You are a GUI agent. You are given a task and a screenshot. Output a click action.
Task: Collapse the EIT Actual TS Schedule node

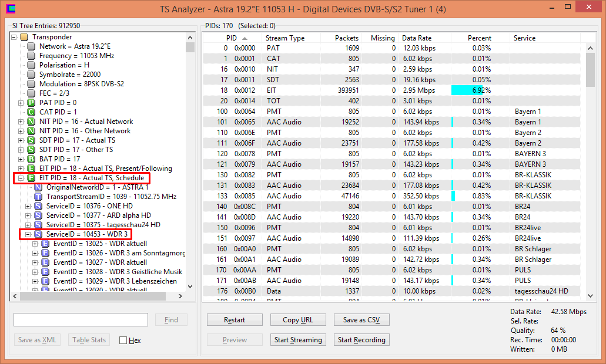[21, 178]
